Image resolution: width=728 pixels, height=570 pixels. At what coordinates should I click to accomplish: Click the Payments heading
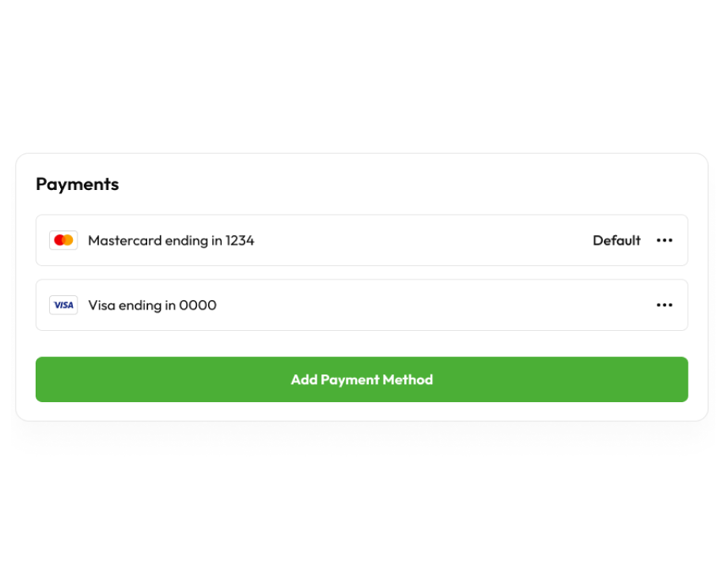tap(77, 184)
